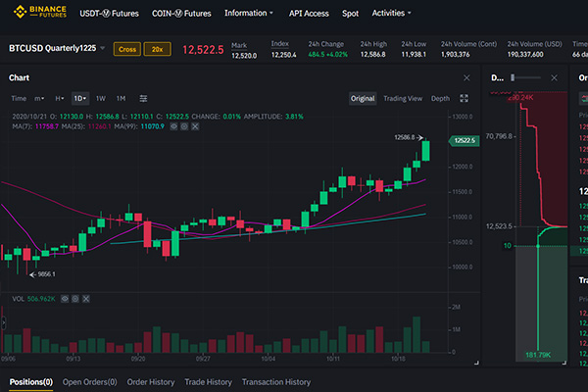Open the minutes interval dropdown
The image size is (588, 392).
tap(39, 98)
